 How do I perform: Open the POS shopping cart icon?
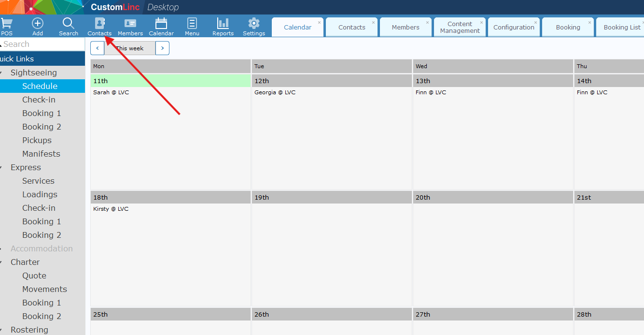[6, 26]
